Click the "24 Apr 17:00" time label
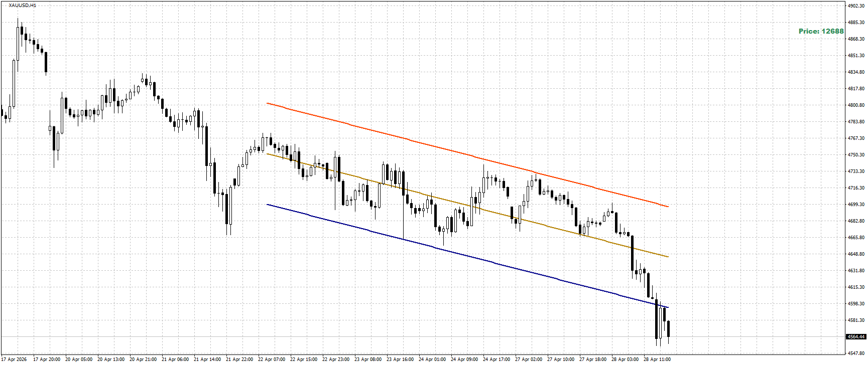Viewport: 868px width, 365px height. tap(497, 359)
